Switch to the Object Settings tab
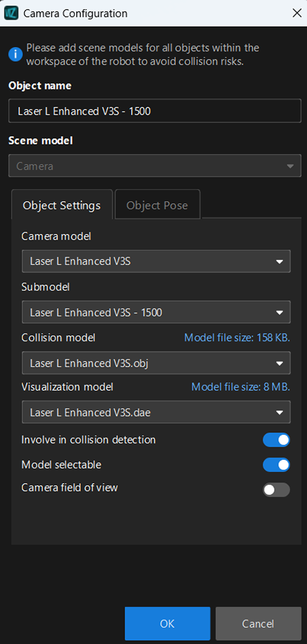This screenshot has width=307, height=644. [62, 205]
